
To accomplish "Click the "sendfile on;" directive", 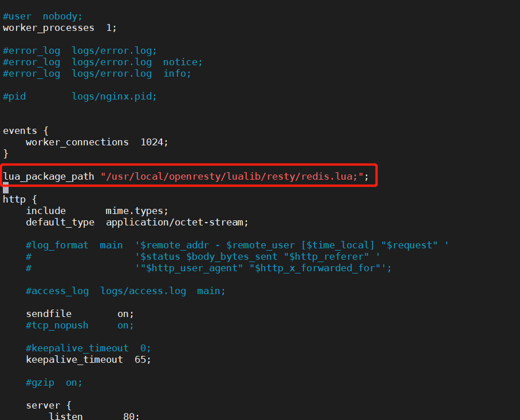I will [x=80, y=314].
